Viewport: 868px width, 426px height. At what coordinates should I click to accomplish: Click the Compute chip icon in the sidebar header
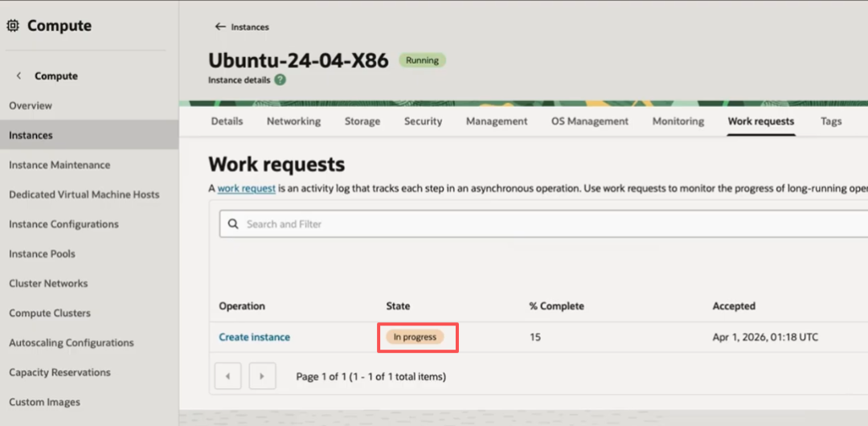[x=13, y=26]
